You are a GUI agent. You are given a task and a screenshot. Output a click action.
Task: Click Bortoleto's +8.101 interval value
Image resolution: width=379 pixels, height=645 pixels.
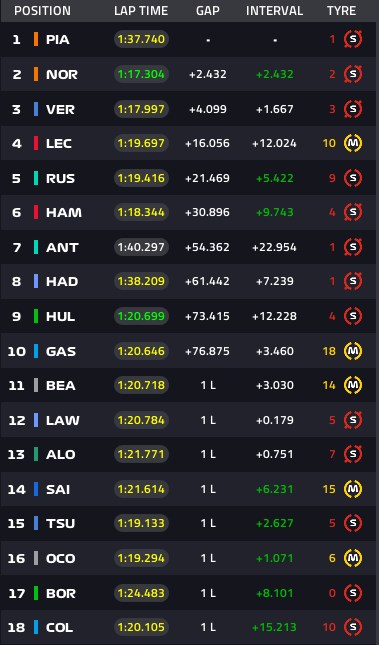274,593
